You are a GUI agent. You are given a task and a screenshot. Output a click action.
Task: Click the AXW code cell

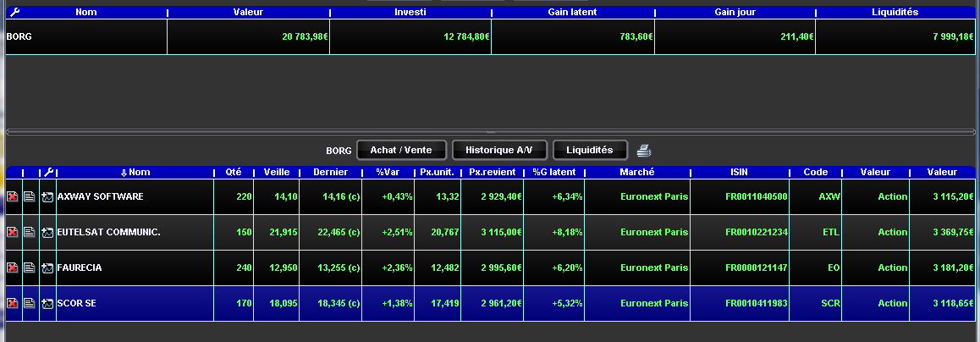815,197
